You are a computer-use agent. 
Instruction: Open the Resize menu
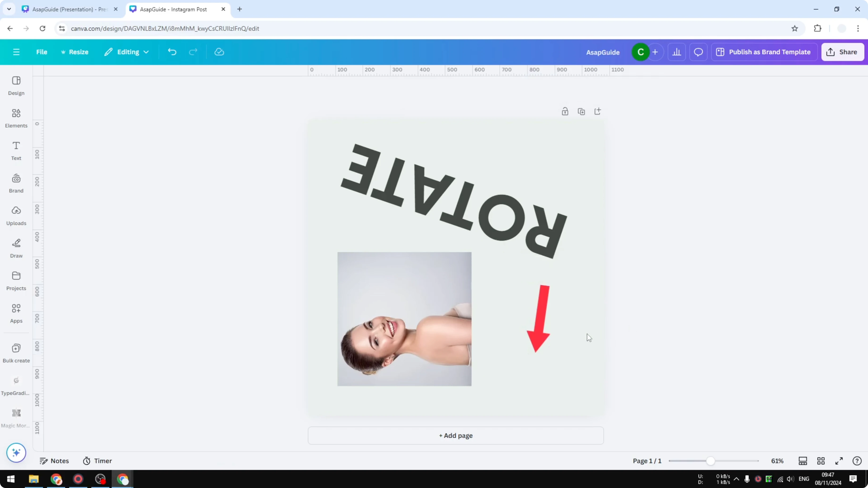pyautogui.click(x=75, y=52)
